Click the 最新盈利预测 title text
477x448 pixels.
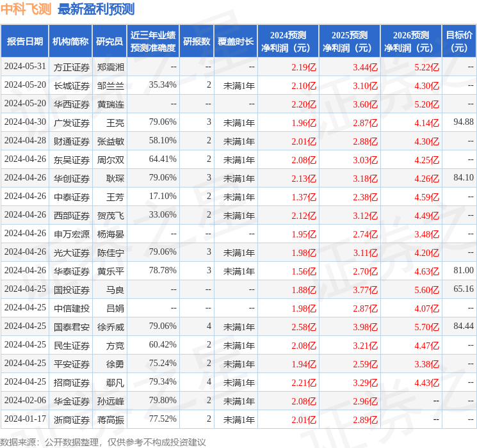pyautogui.click(x=96, y=9)
